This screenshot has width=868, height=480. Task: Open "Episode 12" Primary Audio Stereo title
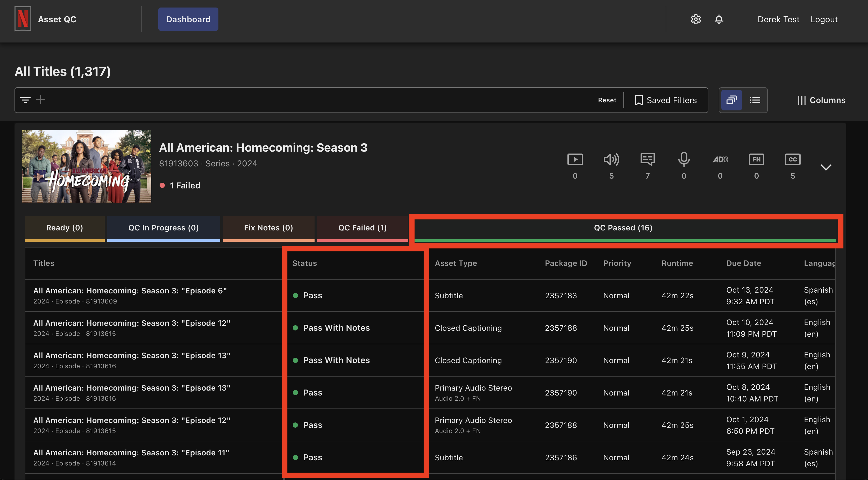click(132, 420)
